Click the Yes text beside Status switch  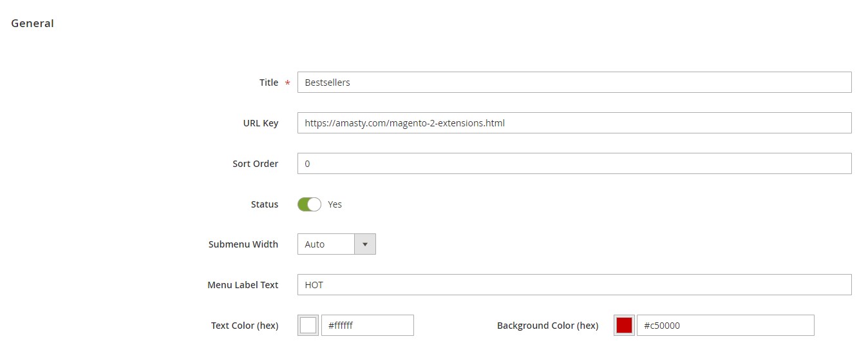(335, 204)
